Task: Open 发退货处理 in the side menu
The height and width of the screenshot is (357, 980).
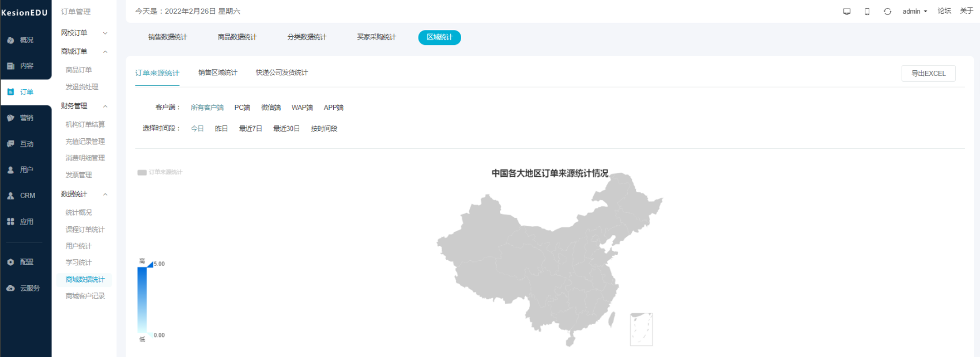Action: click(x=82, y=87)
